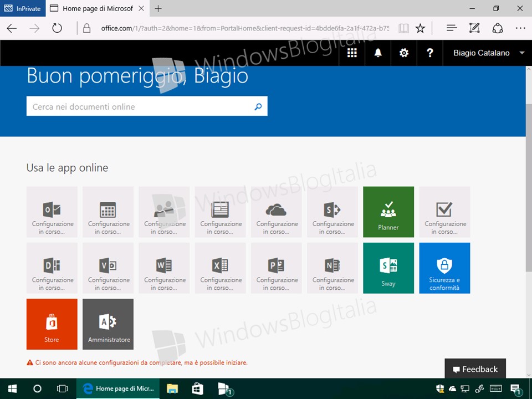Viewport: 532px width, 399px height.
Task: Launch the Sway tile
Action: pos(388,268)
